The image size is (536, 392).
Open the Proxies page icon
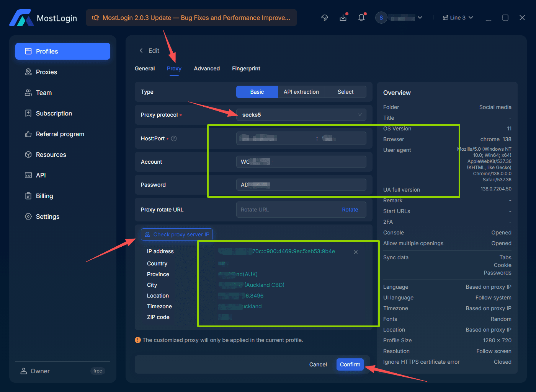click(x=28, y=72)
